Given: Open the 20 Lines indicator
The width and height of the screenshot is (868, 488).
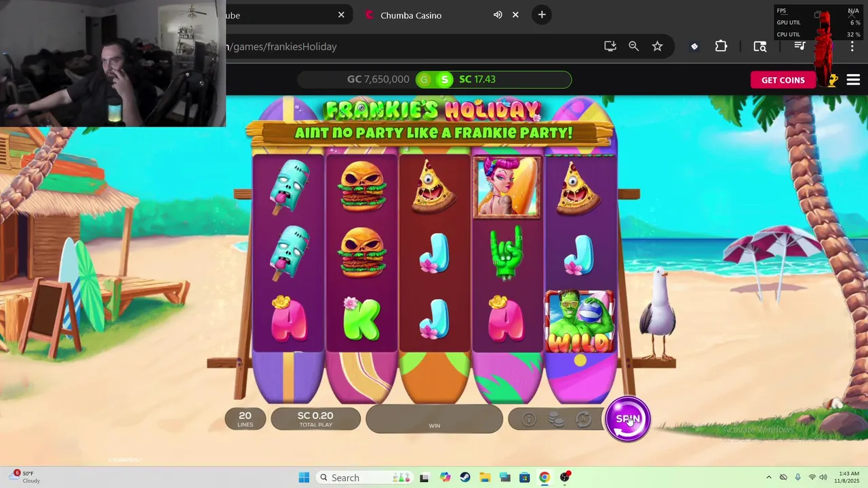Looking at the screenshot, I should point(245,419).
